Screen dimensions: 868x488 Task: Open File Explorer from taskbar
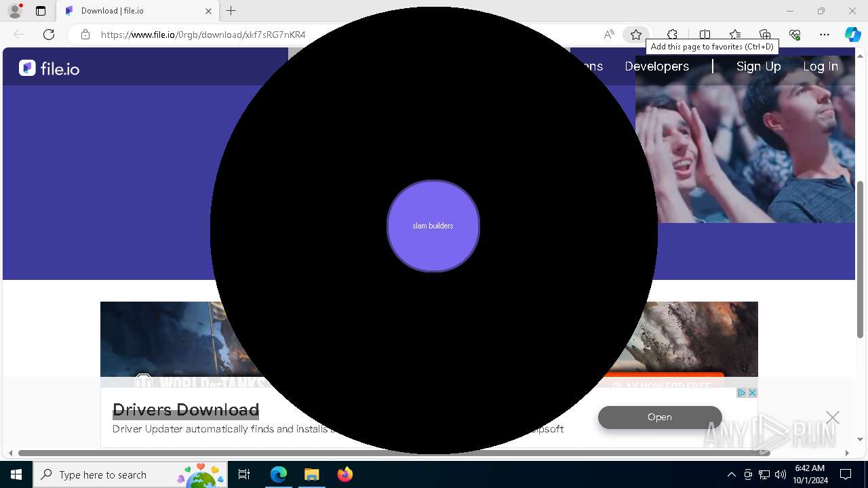tap(311, 474)
